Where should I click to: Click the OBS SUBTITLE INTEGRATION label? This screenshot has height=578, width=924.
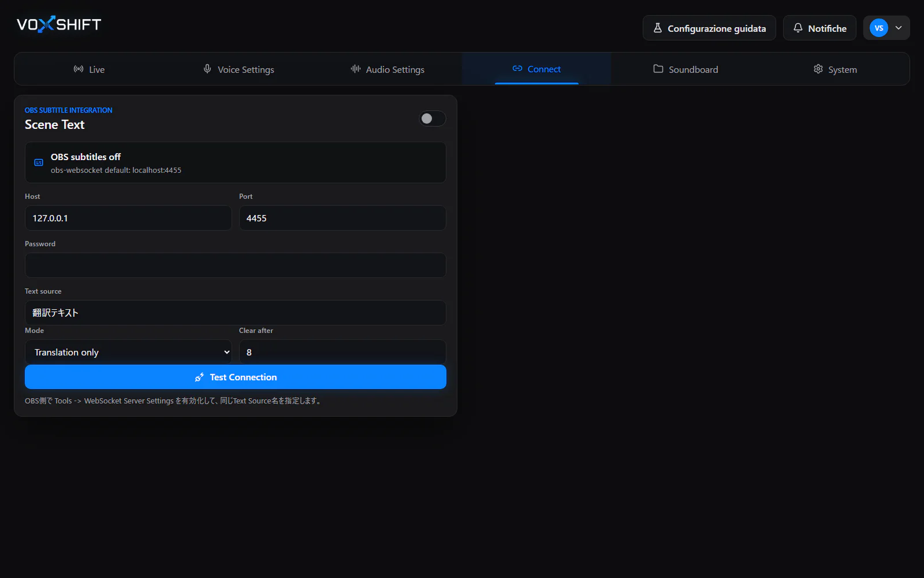pyautogui.click(x=69, y=110)
